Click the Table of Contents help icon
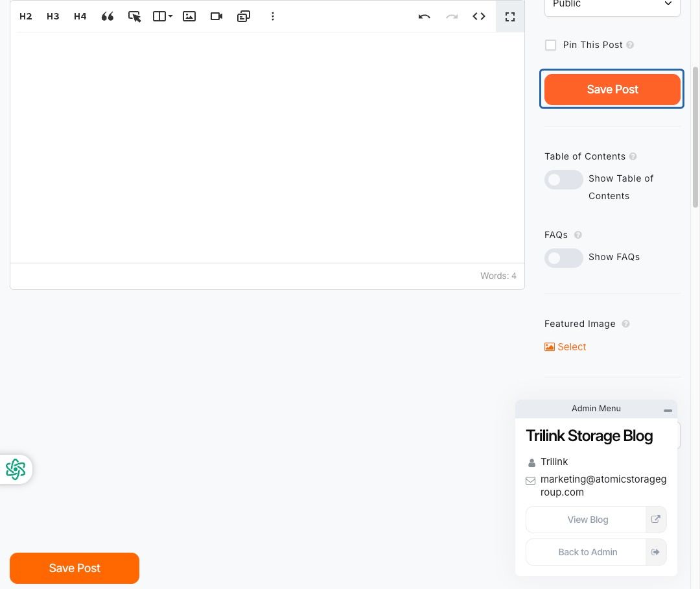The image size is (700, 589). 633,156
